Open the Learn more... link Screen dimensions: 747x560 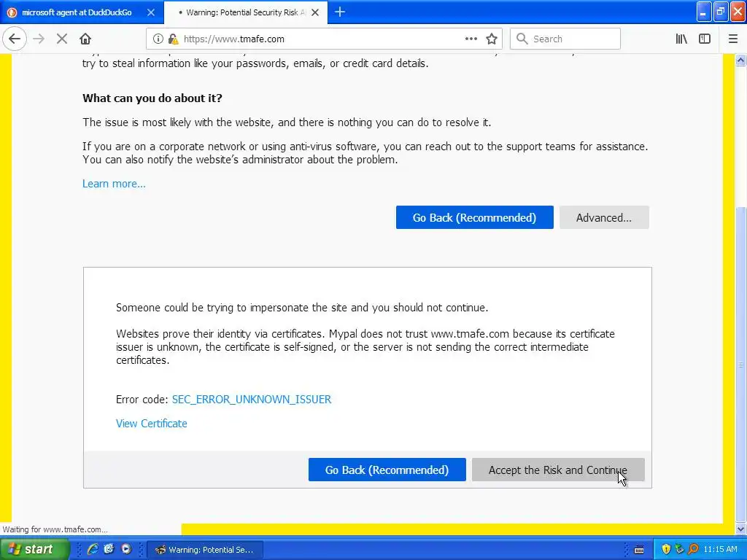coord(114,184)
